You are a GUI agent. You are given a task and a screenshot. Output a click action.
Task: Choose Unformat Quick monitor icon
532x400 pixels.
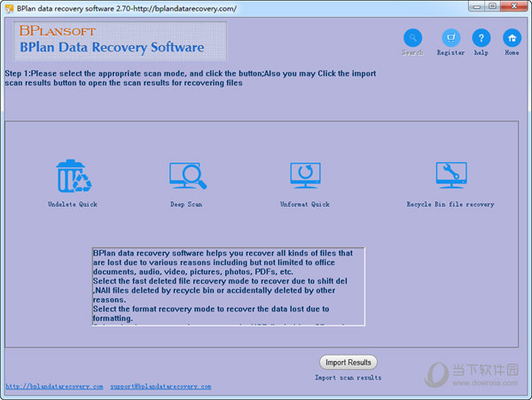click(305, 176)
